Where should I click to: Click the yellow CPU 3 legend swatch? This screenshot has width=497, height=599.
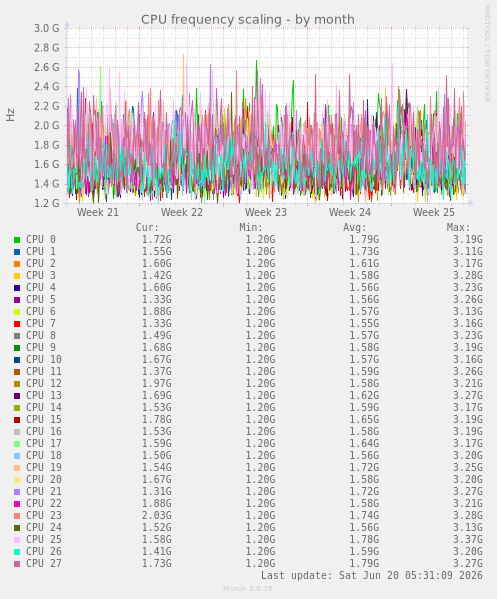tap(17, 276)
